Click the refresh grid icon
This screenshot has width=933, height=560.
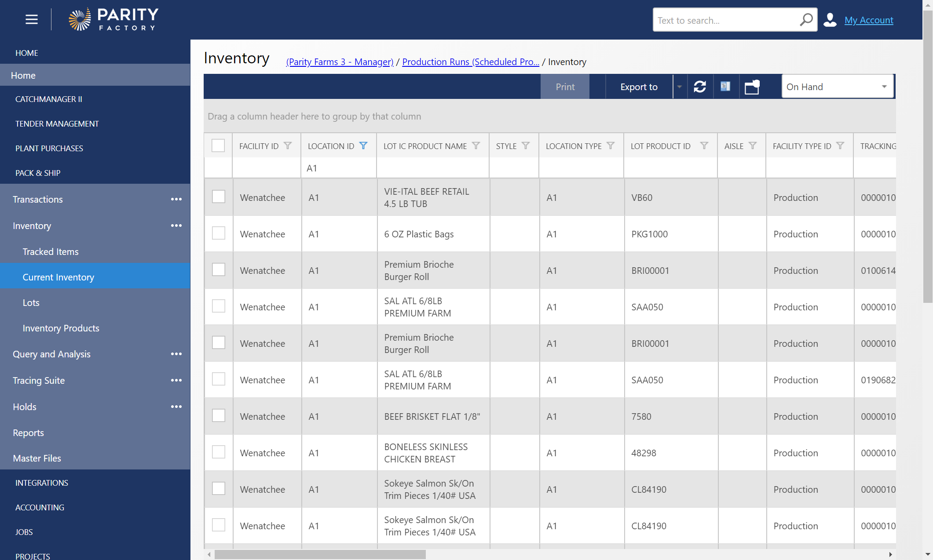coord(700,87)
